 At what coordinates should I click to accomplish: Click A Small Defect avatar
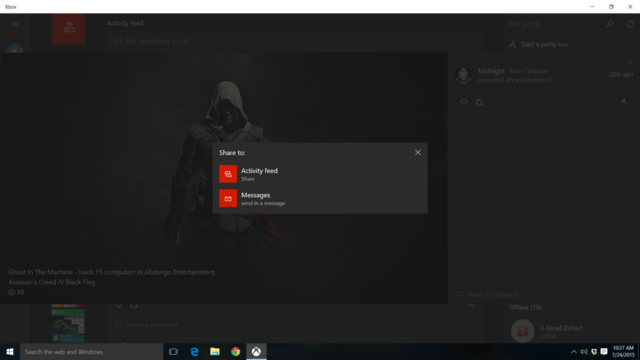522,331
